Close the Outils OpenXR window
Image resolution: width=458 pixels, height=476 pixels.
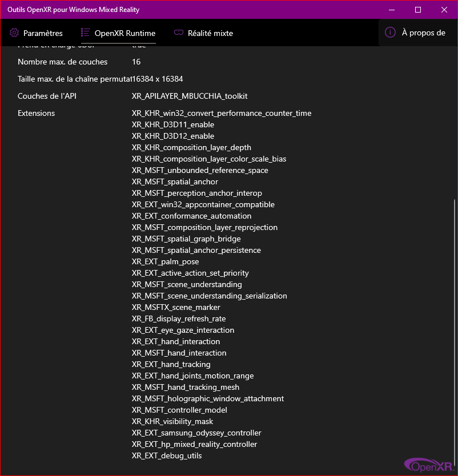(444, 10)
